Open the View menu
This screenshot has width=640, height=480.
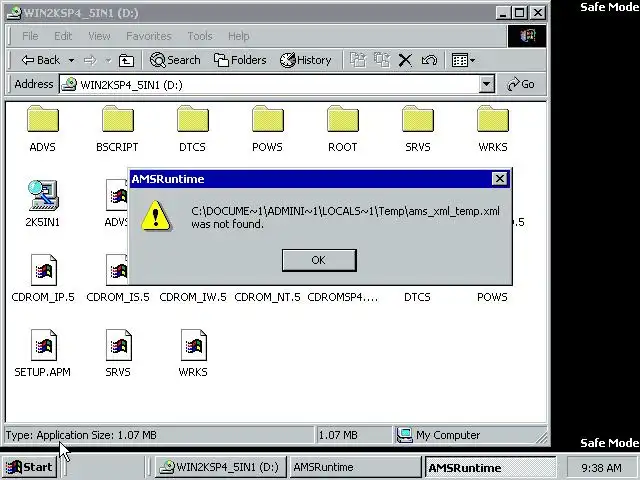click(x=99, y=36)
